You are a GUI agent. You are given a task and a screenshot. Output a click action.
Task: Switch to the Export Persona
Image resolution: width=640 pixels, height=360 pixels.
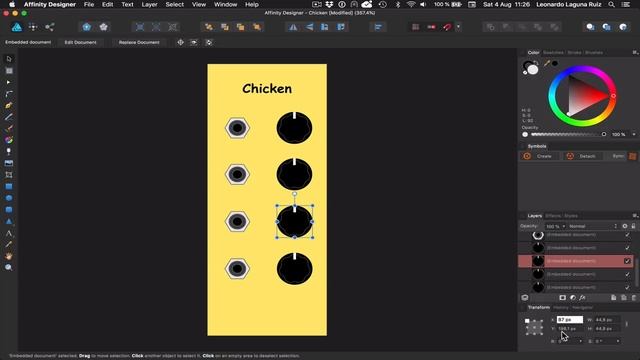(49, 27)
